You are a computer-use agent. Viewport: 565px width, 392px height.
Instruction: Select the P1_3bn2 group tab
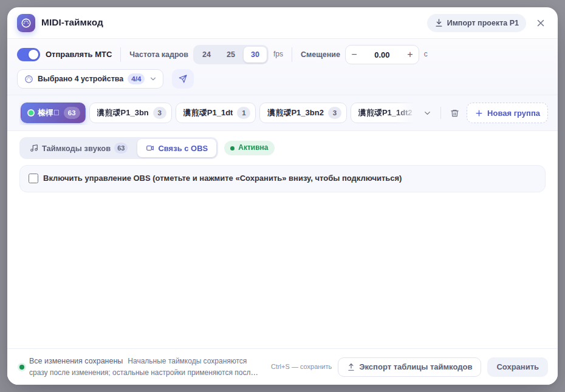[303, 113]
